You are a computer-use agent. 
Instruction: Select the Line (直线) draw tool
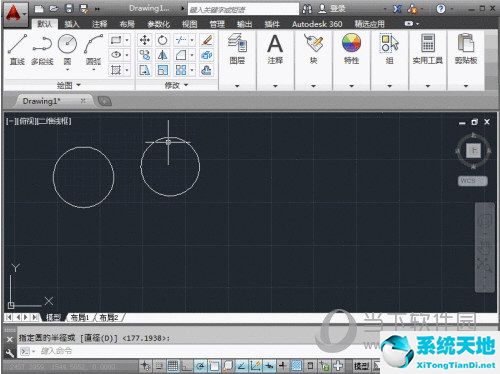[x=17, y=49]
